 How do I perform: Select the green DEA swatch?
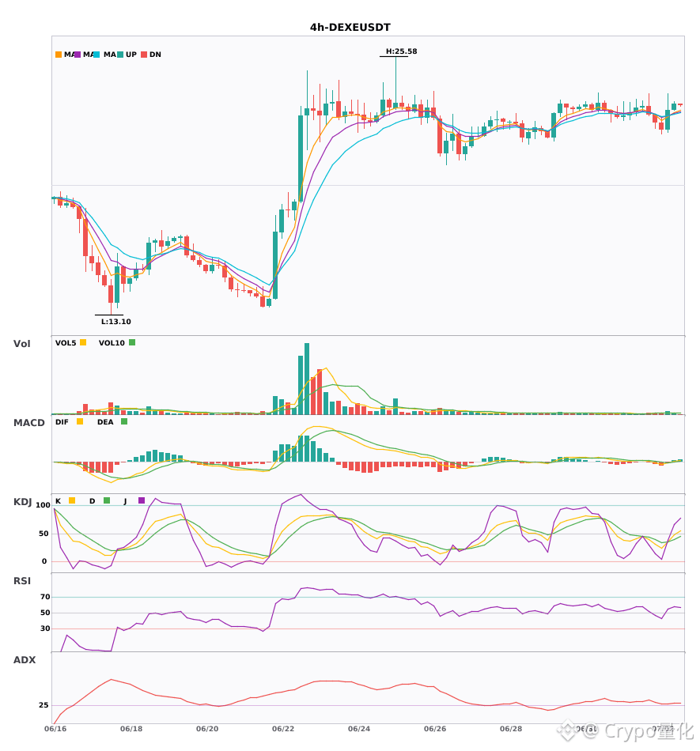point(124,421)
